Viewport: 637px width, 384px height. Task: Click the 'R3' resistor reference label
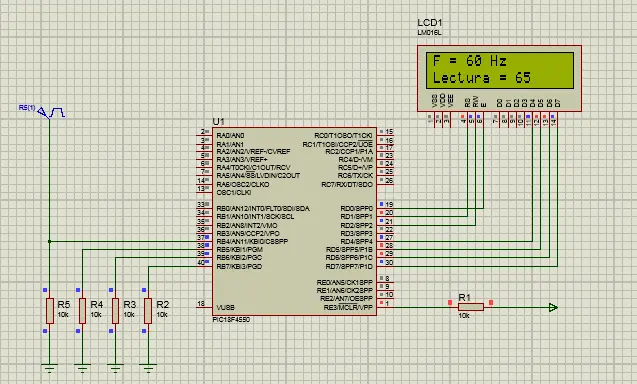coord(130,304)
